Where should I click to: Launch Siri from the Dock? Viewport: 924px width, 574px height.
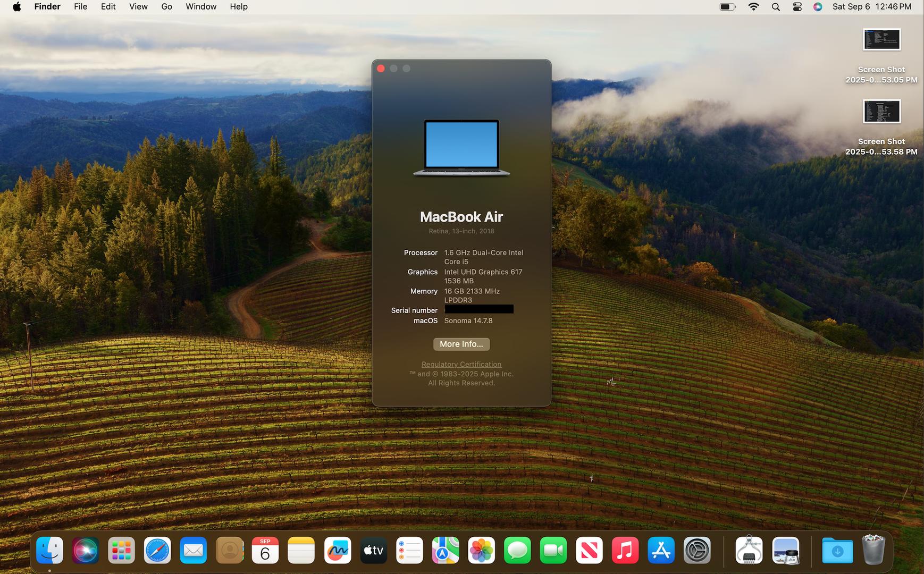pos(86,550)
